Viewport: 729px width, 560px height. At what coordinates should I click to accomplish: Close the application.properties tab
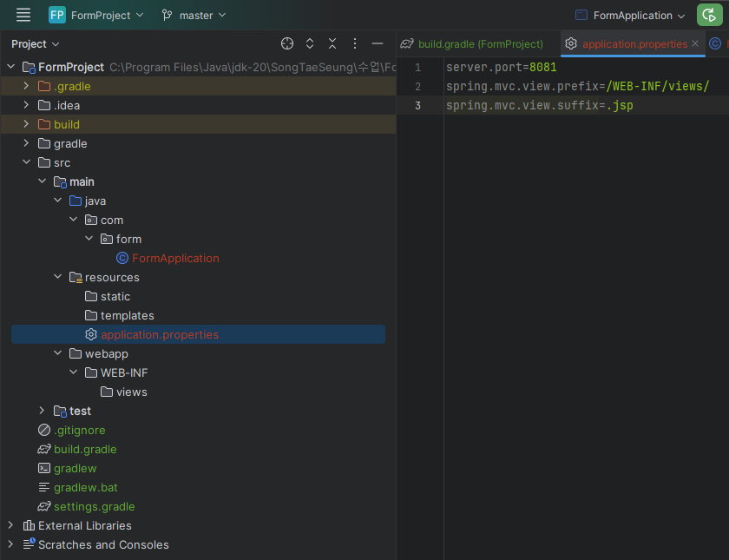695,43
